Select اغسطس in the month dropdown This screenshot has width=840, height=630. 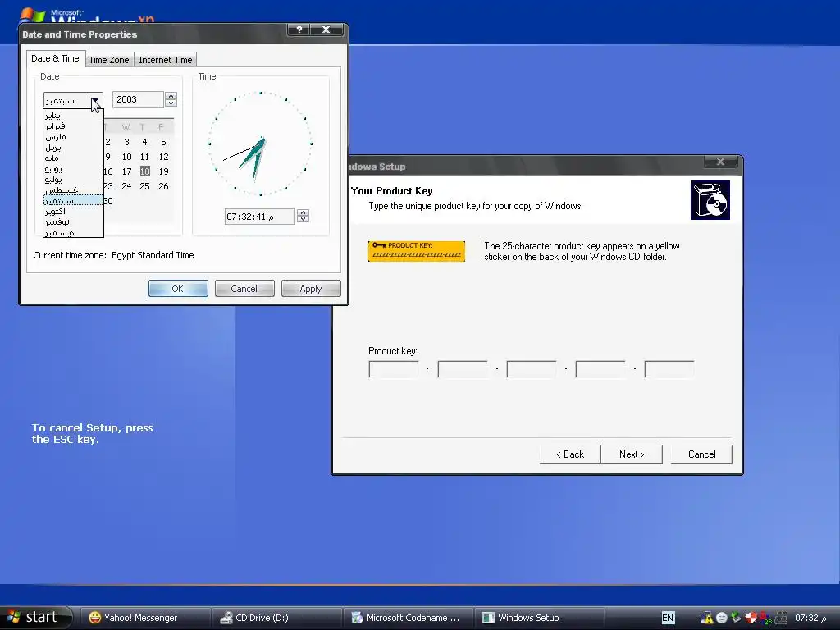[x=73, y=189]
